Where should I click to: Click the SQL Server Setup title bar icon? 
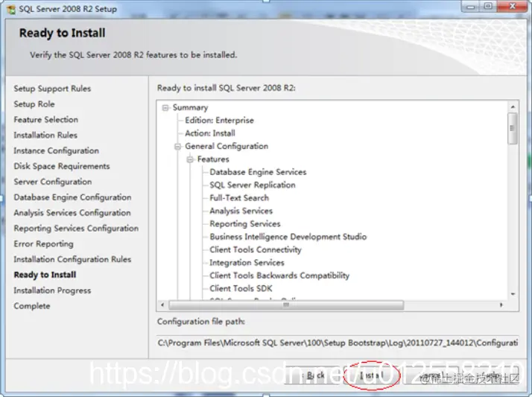pos(11,9)
